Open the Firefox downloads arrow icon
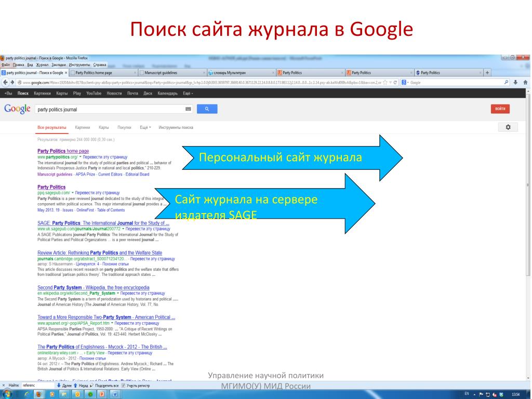 pos(515,82)
